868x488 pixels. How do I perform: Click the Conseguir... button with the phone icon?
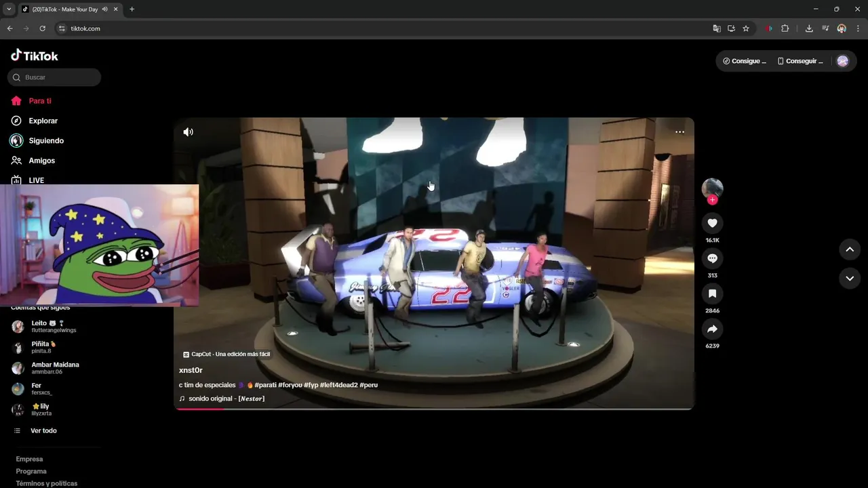coord(800,61)
